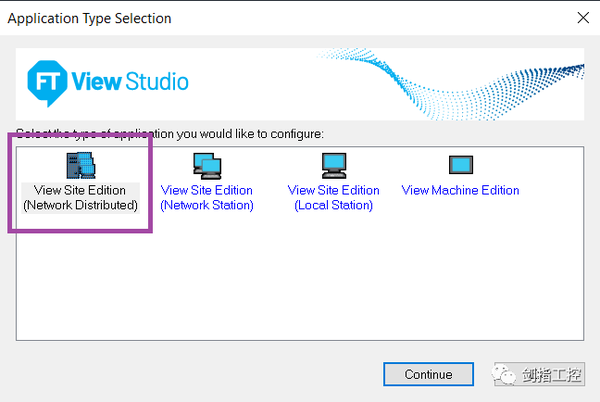Click the "View Studio" banner text
Image resolution: width=600 pixels, height=402 pixels.
[x=130, y=81]
